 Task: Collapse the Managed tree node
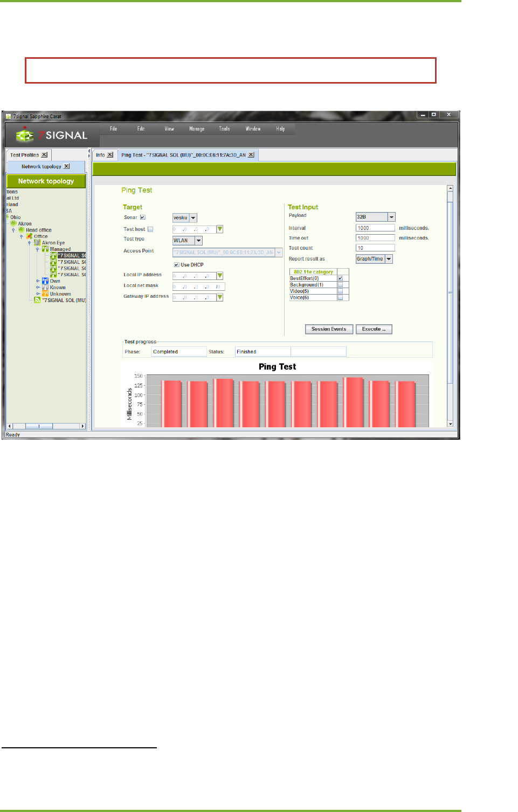[37, 249]
